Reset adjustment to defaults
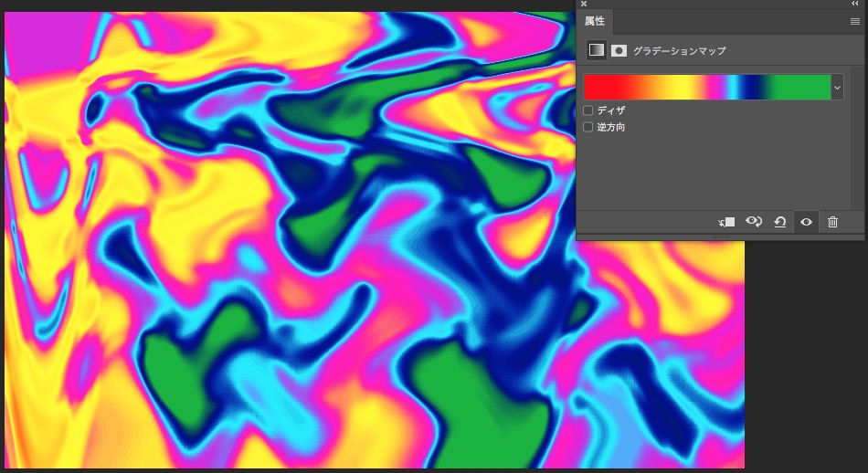 pos(780,222)
